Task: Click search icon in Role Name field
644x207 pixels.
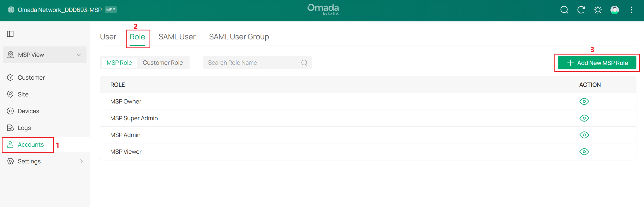Action: (304, 63)
